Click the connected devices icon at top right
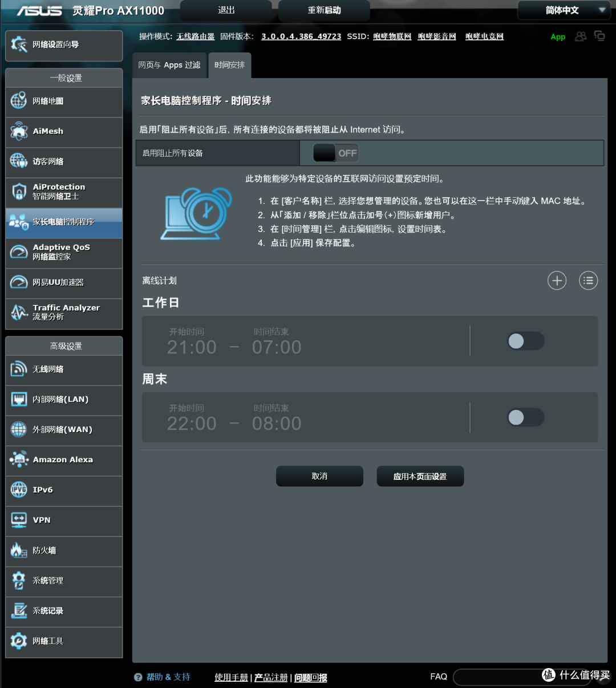This screenshot has width=616, height=688. [599, 36]
